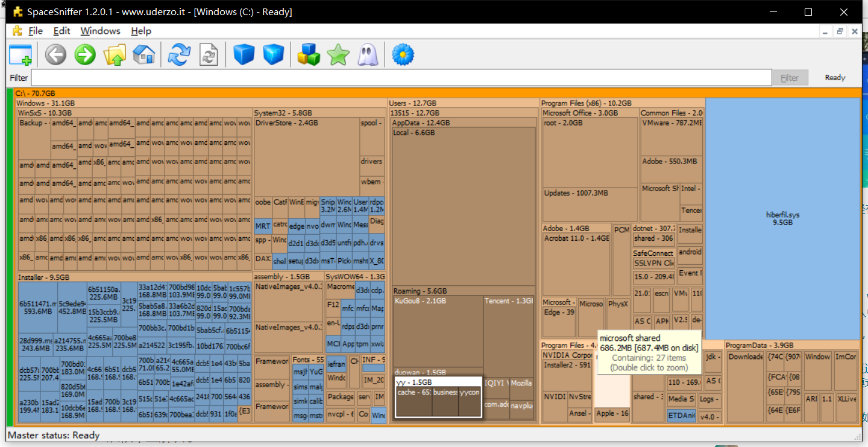This screenshot has height=447, width=868.
Task: Select the DriverStore - 2.4GB block
Action: [x=307, y=157]
